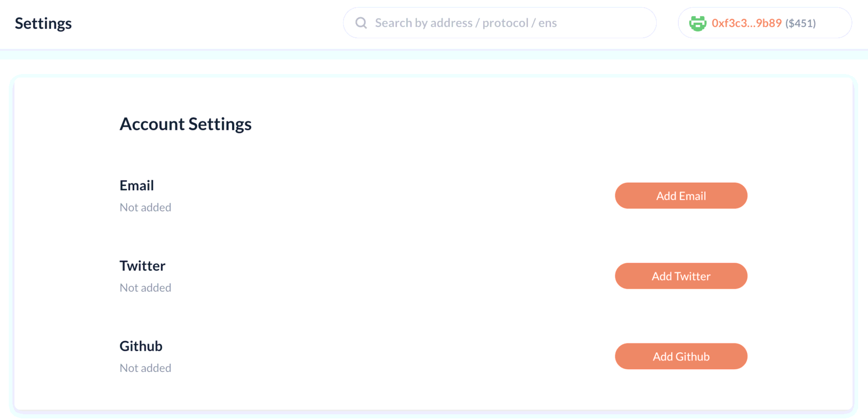This screenshot has width=868, height=420.
Task: Click the light blue strip beneath the header
Action: tap(434, 55)
